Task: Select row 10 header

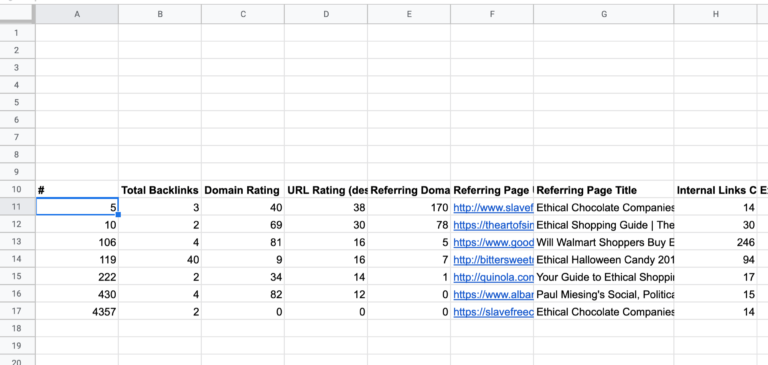Action: coord(17,190)
